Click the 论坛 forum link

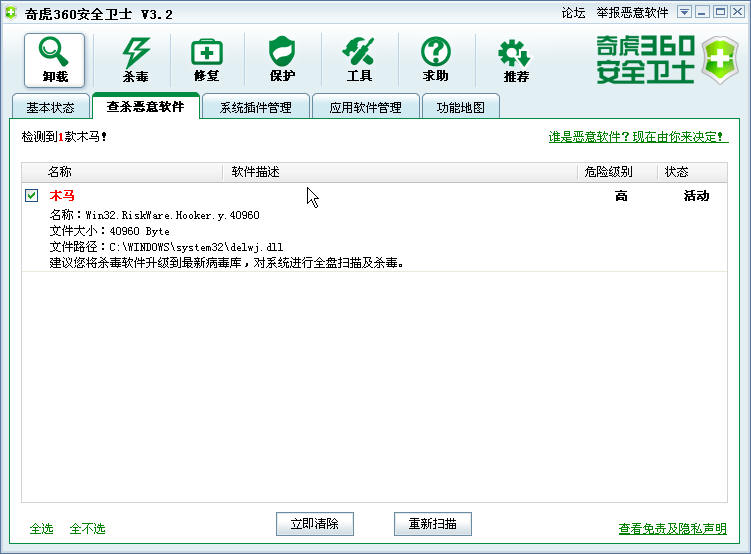click(573, 13)
